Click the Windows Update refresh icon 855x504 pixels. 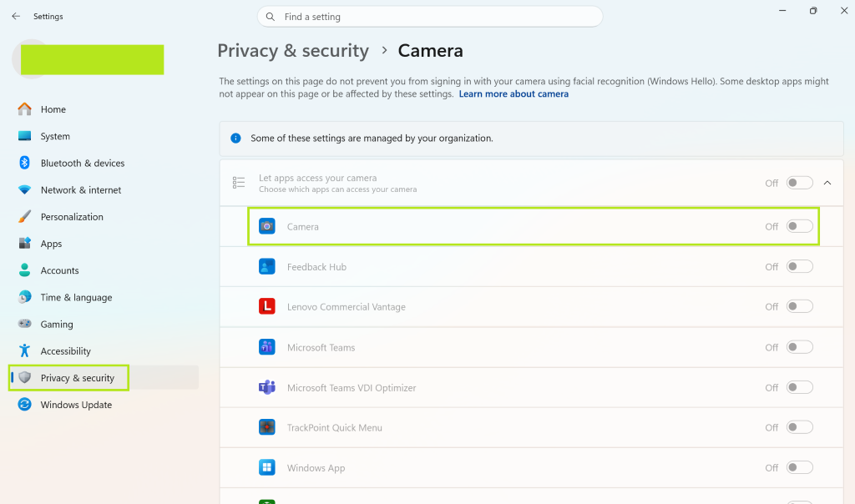[24, 405]
